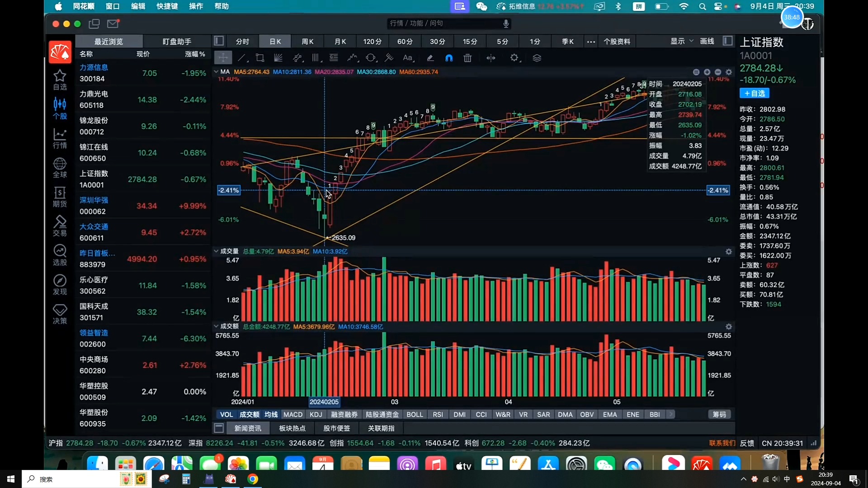Image resolution: width=868 pixels, height=488 pixels.
Task: Zoom out chart with first minus circle button
Action: coord(696,72)
